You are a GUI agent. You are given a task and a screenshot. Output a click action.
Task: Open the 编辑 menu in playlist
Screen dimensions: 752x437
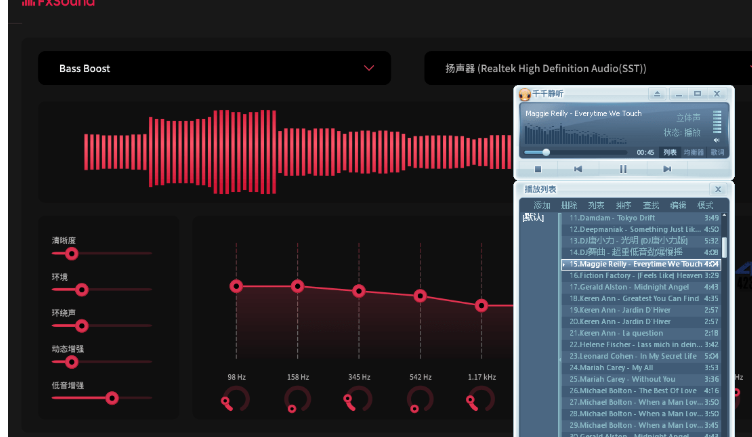pos(678,205)
